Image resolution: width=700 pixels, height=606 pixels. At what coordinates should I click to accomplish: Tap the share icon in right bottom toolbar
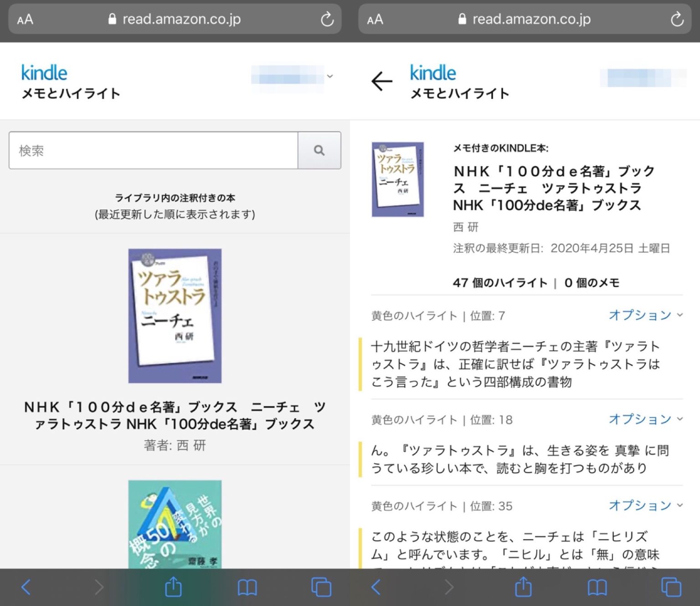[x=523, y=586]
